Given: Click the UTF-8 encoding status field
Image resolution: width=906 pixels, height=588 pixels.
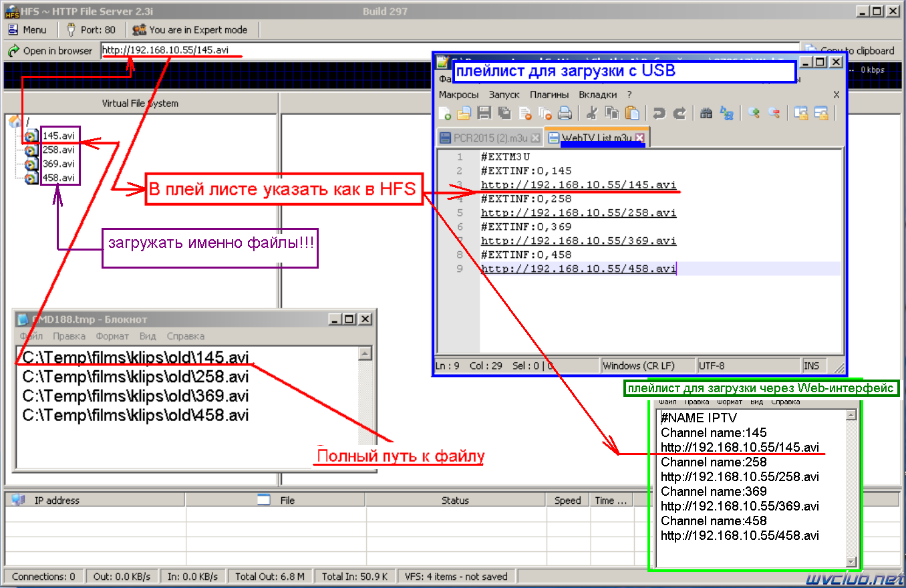Looking at the screenshot, I should tap(749, 366).
